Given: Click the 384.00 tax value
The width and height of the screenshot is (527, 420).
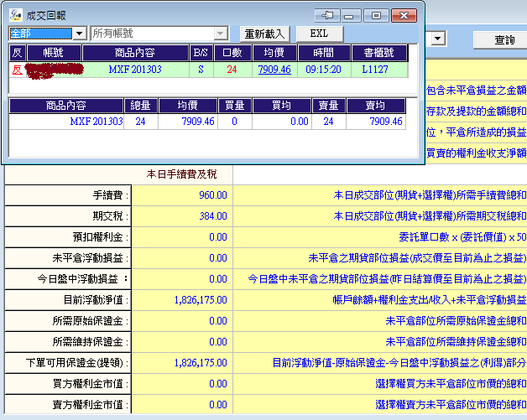Looking at the screenshot, I should (213, 216).
